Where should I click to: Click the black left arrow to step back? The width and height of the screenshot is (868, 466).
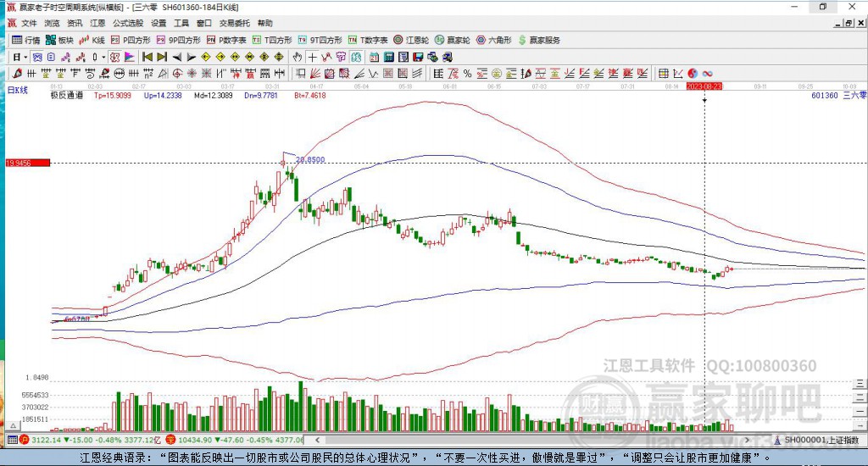pos(176,57)
